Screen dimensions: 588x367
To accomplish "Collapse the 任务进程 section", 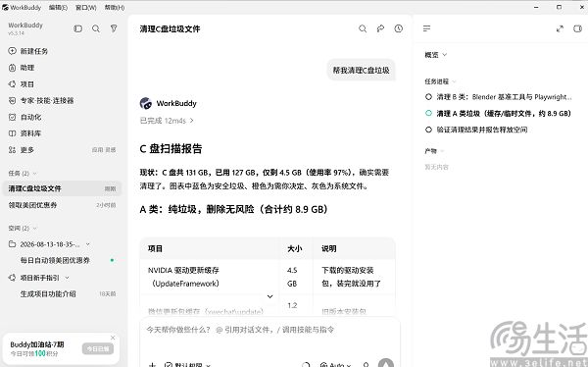I will coord(454,81).
